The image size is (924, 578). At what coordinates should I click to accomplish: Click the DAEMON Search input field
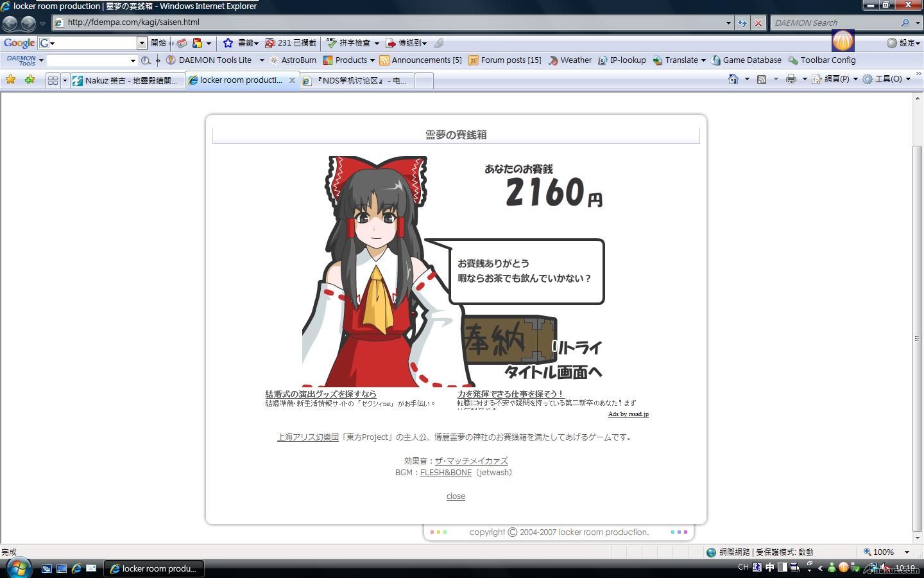(834, 22)
